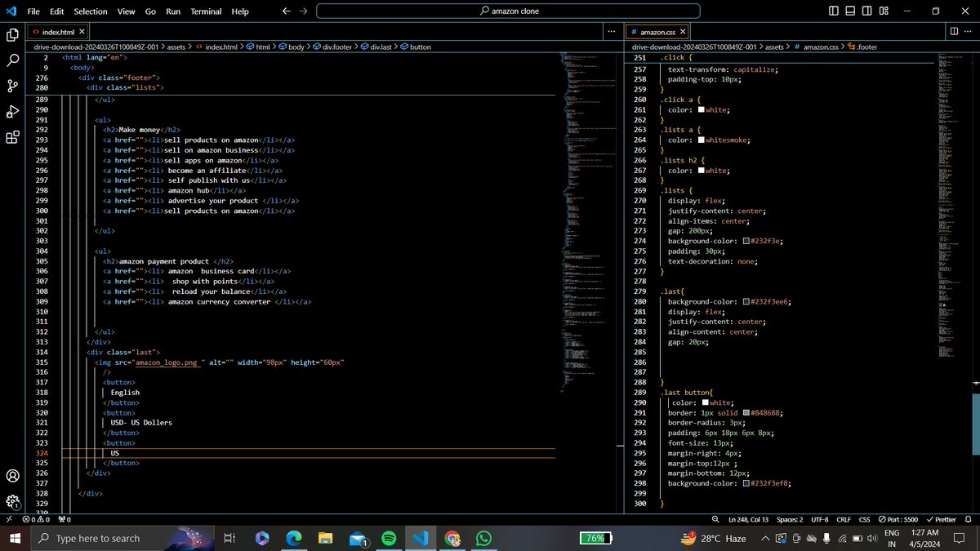Open the Source Control view

(x=12, y=87)
